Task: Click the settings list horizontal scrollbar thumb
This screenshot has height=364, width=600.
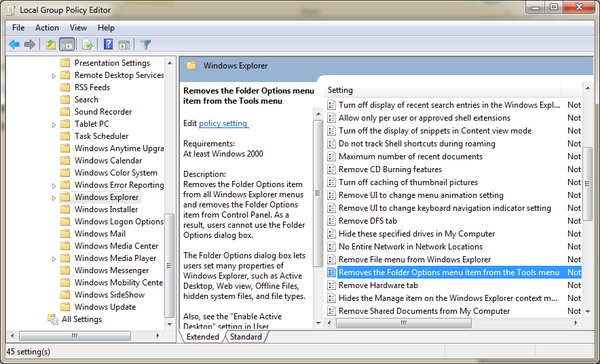Action: 404,323
